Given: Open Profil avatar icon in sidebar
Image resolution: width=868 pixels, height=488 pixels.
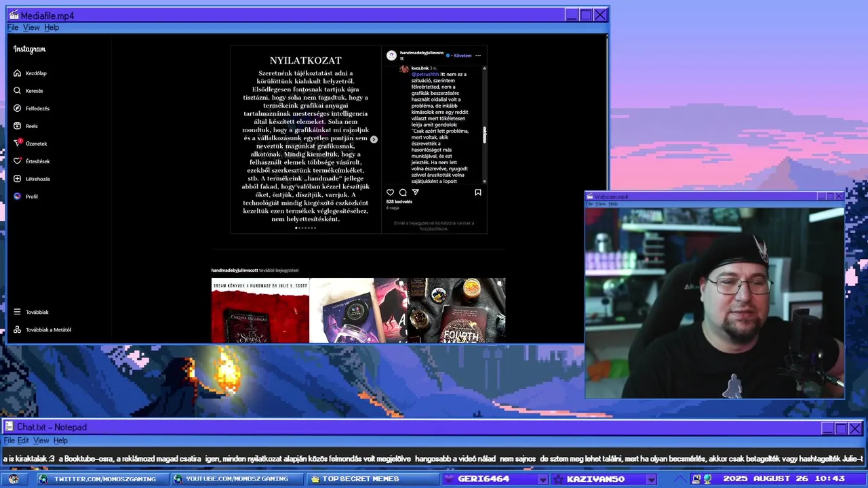Looking at the screenshot, I should tap(18, 197).
